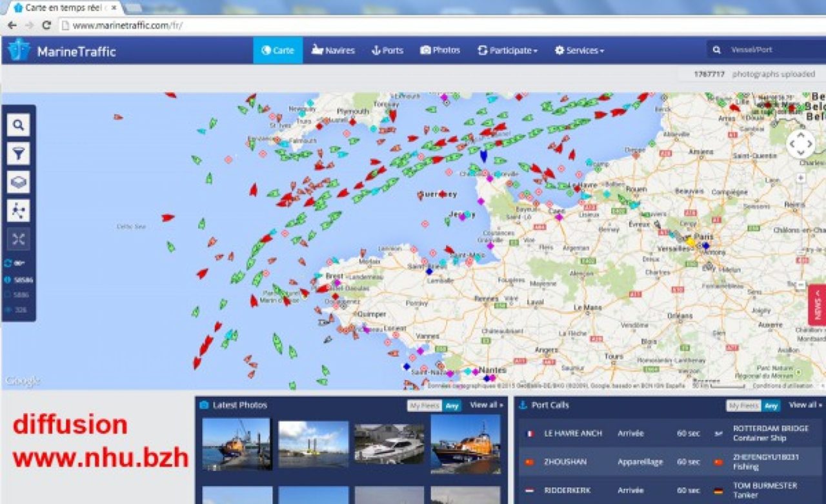Click the French flag in LE HAVRE ANCH row
Viewport: 826px width, 504px height.
pos(530,434)
